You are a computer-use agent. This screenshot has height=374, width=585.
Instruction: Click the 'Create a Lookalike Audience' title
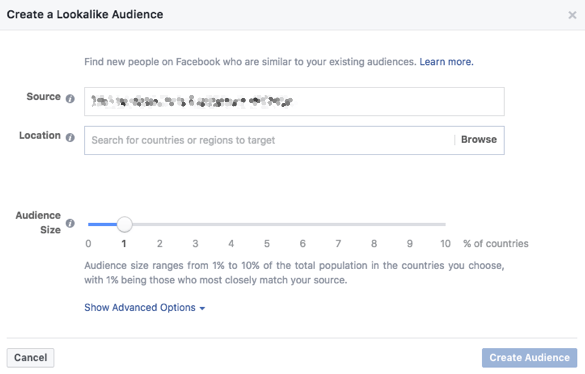(x=85, y=15)
